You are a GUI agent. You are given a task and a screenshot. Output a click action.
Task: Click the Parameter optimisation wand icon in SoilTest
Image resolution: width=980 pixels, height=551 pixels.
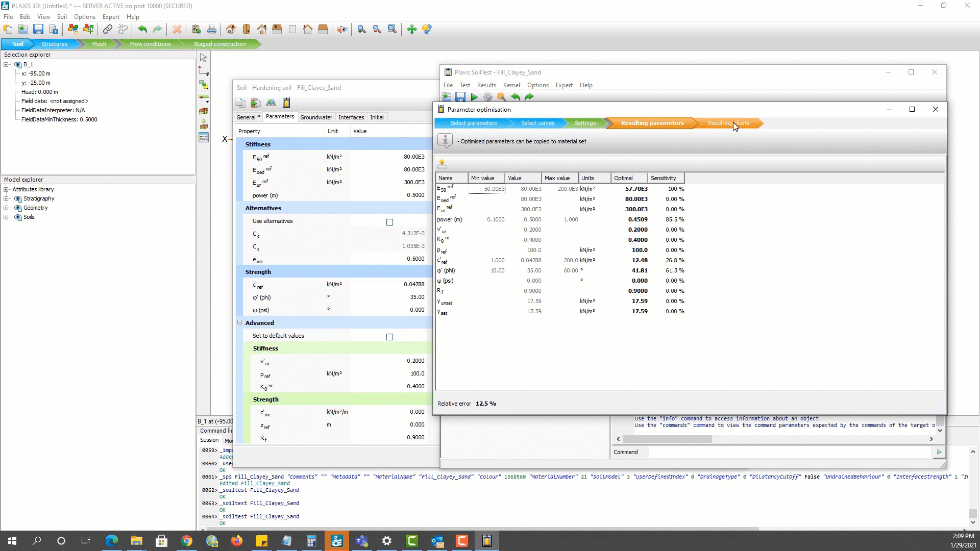point(502,97)
